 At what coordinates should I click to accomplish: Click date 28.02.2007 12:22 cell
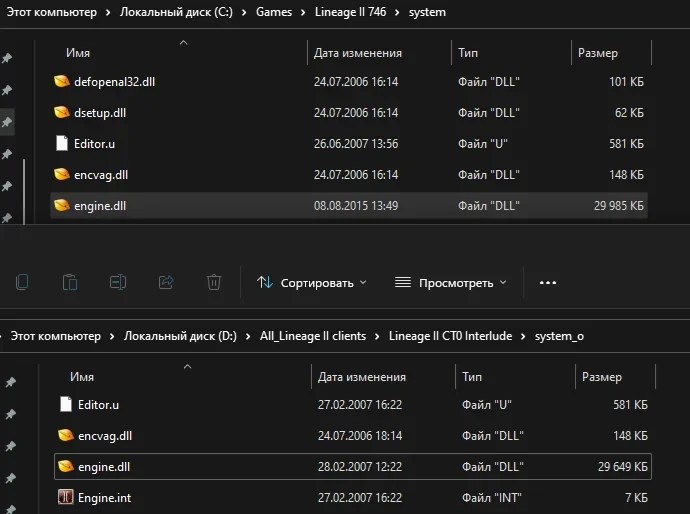pos(360,466)
